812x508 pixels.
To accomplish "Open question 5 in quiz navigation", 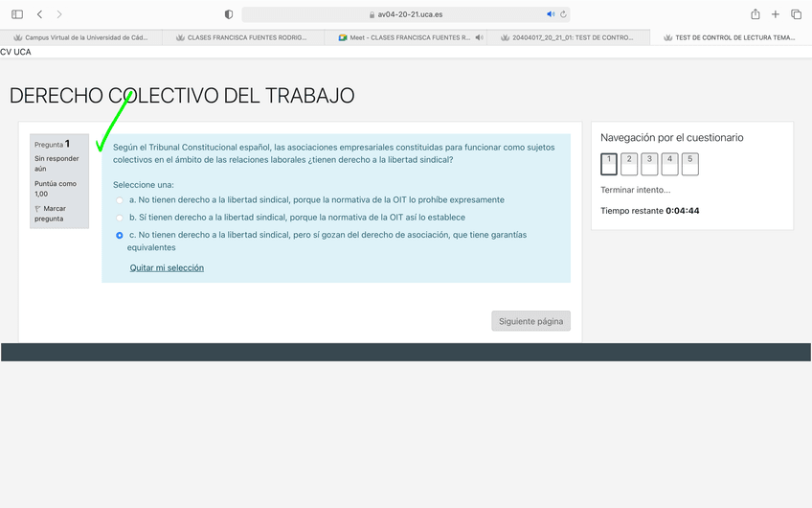I will [689, 164].
